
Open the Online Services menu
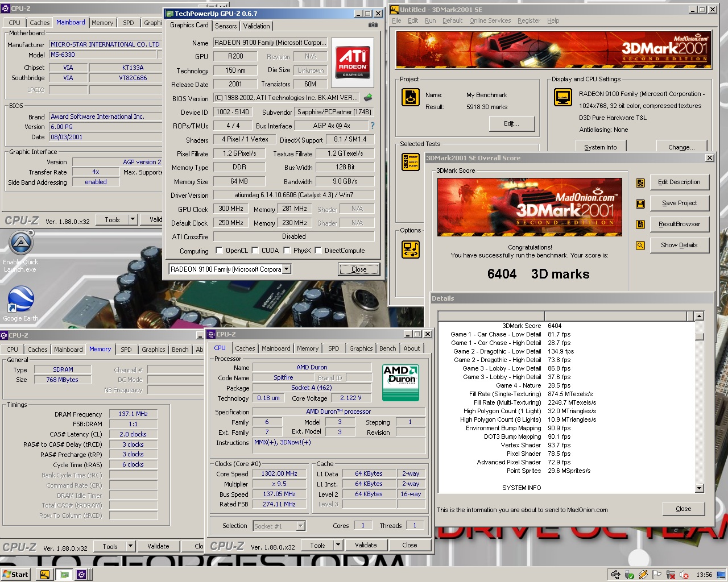(x=490, y=20)
